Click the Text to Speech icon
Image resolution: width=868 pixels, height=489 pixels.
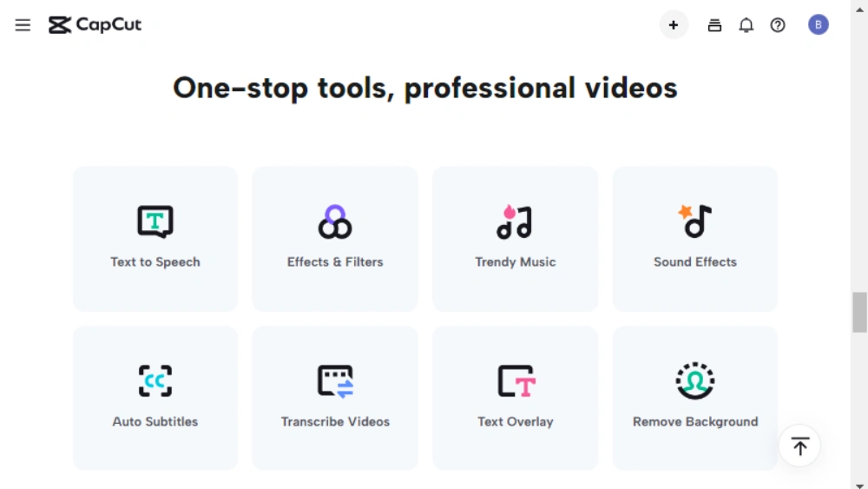pos(155,221)
